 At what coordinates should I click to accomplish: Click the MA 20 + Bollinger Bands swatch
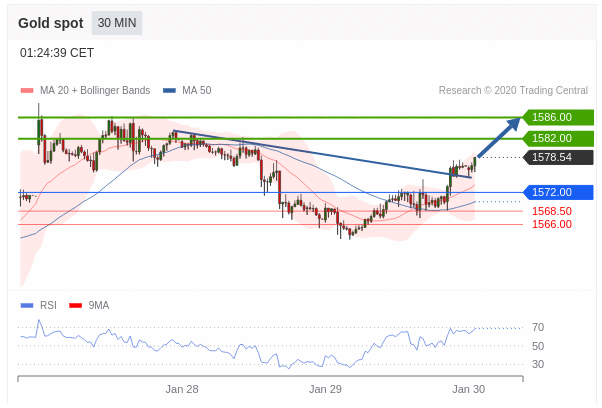pos(27,91)
